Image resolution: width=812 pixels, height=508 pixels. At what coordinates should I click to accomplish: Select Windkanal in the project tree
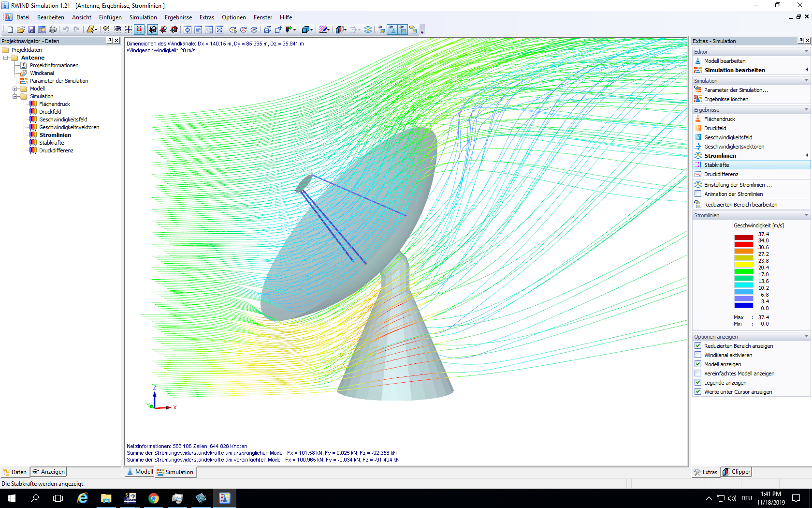42,73
